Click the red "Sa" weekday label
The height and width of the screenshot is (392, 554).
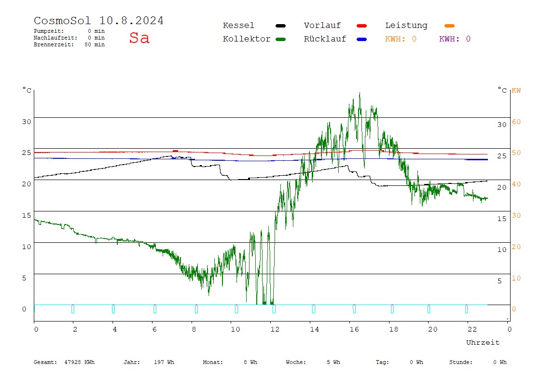139,38
